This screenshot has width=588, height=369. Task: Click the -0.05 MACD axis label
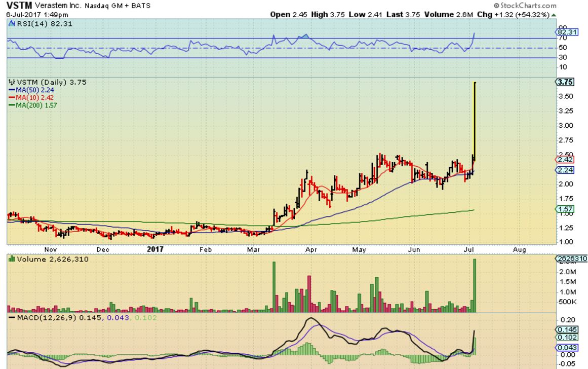[567, 364]
